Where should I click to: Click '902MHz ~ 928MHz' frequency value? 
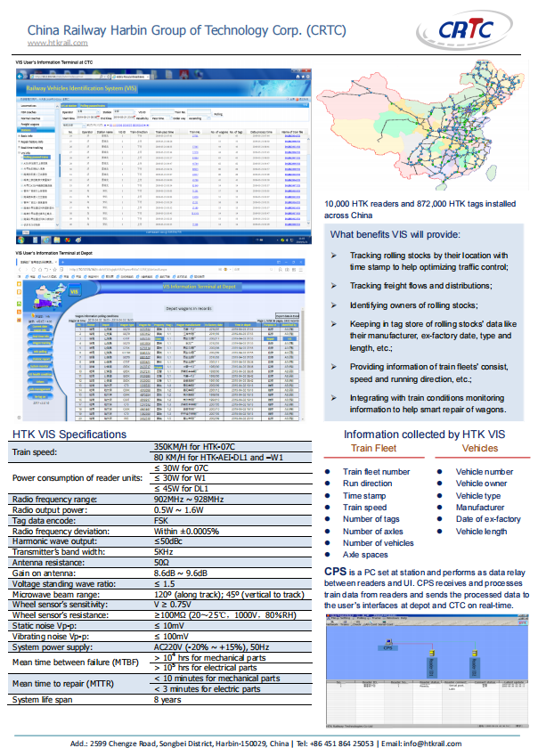pos(189,499)
